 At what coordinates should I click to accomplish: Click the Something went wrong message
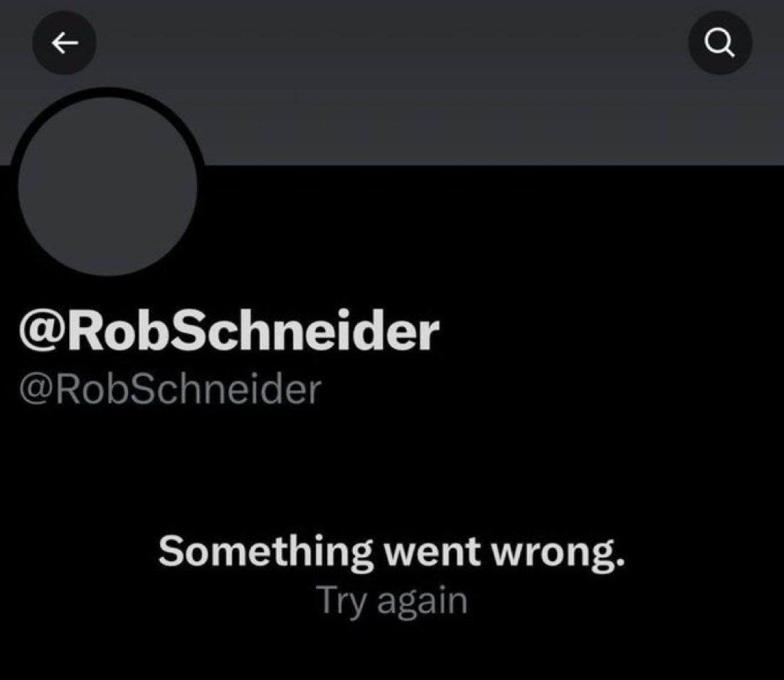coord(392,551)
